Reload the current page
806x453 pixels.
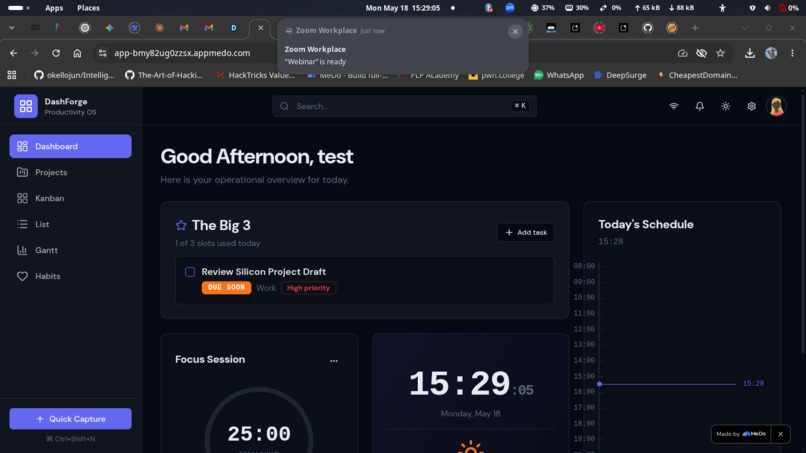[x=56, y=53]
